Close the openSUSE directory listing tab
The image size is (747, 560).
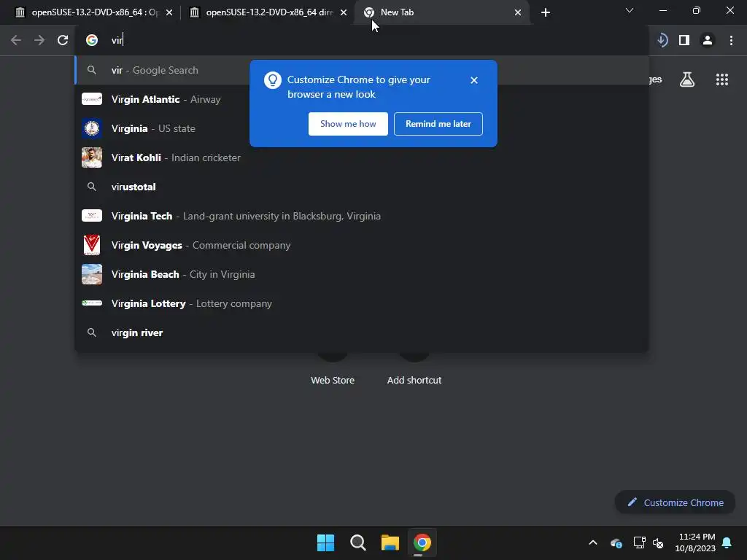(344, 12)
